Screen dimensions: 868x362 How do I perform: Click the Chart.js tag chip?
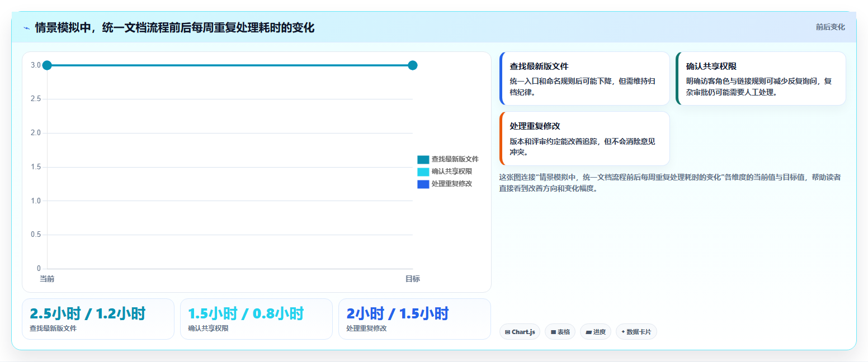520,332
